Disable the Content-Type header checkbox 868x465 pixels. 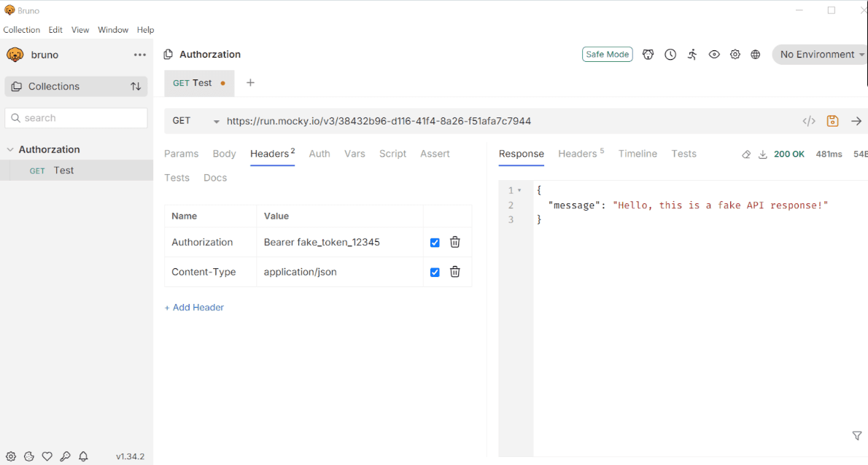click(x=435, y=272)
